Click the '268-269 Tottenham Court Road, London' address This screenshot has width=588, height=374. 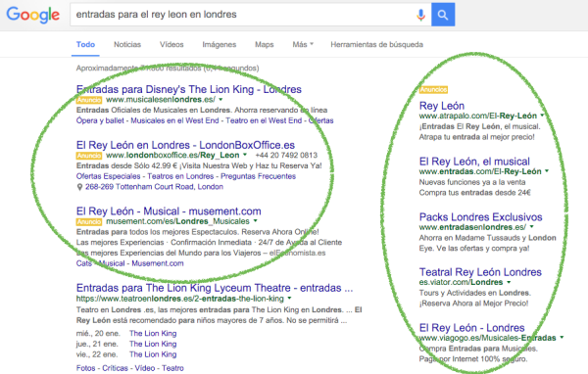(154, 187)
